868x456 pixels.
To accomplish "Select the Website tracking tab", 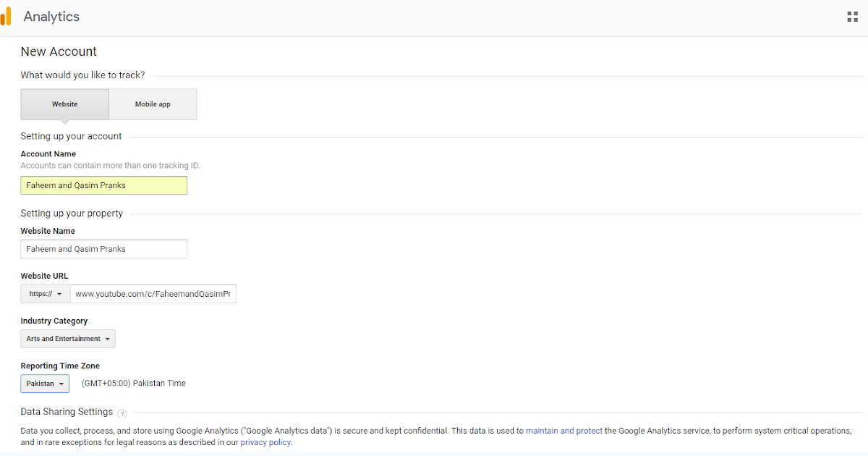I will [x=64, y=104].
